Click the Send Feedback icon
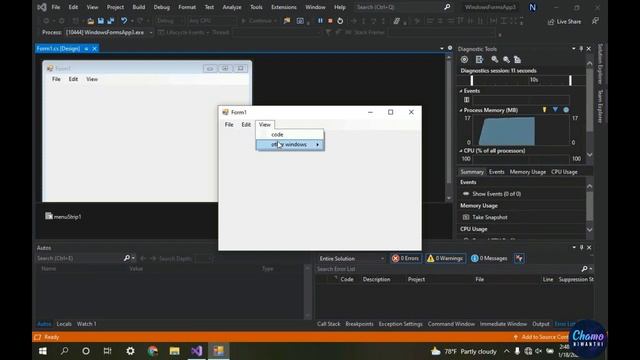640x360 pixels. click(595, 21)
